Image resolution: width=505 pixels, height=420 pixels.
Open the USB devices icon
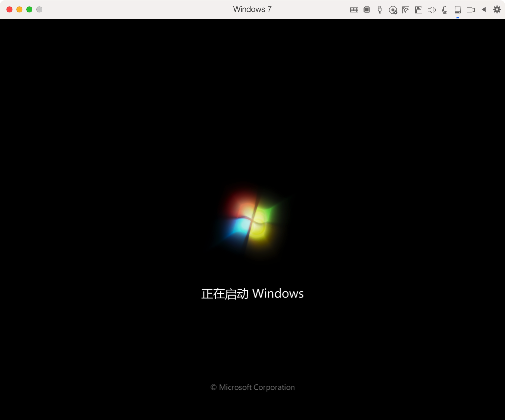pos(380,10)
